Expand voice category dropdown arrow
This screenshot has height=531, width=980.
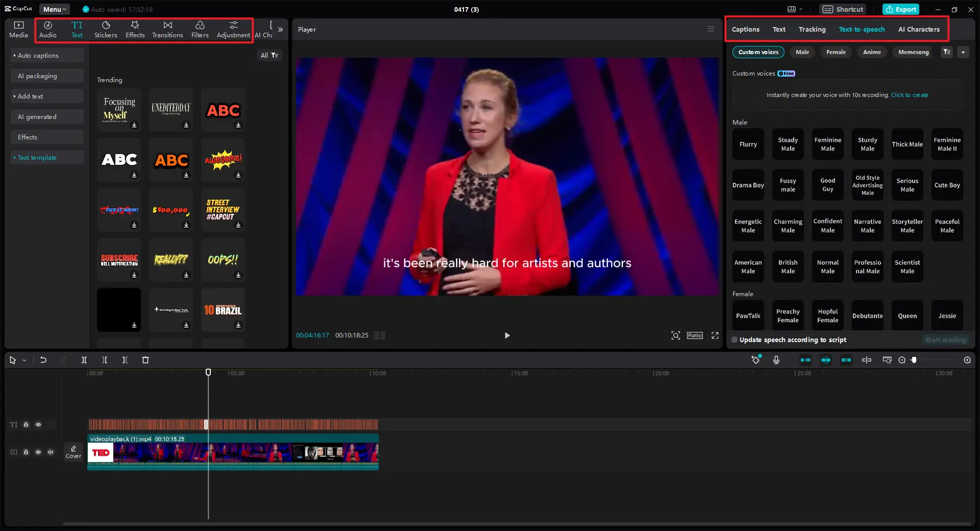(x=963, y=52)
